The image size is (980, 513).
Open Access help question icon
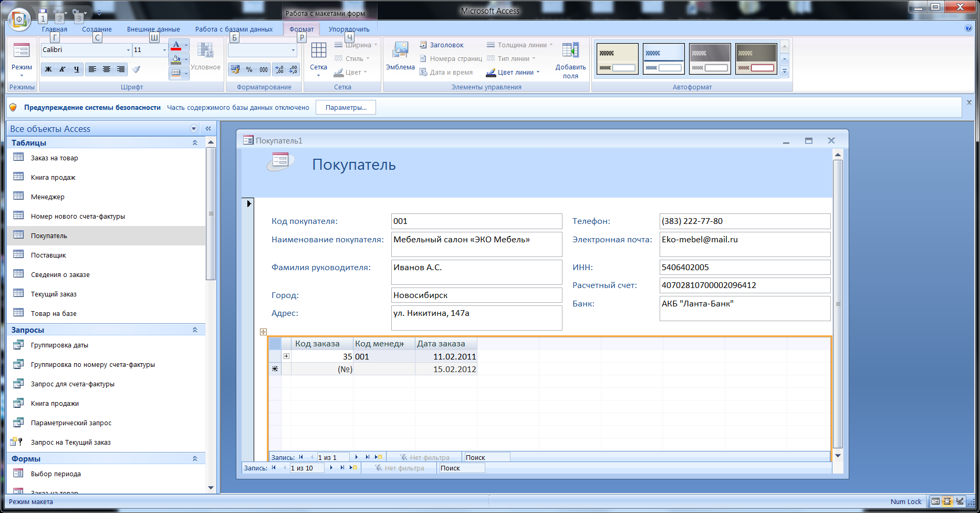968,28
